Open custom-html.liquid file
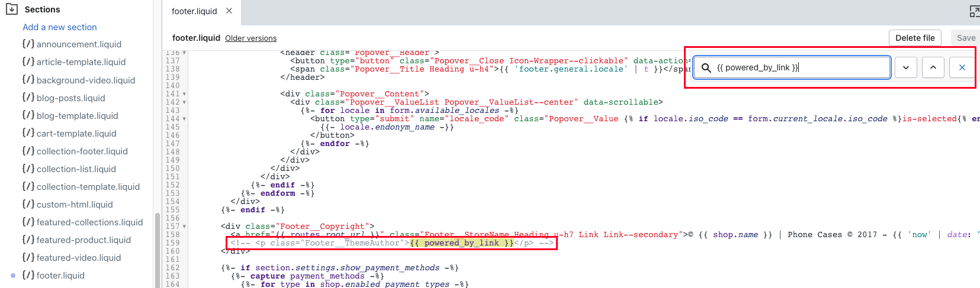The width and height of the screenshot is (980, 288). pos(75,205)
